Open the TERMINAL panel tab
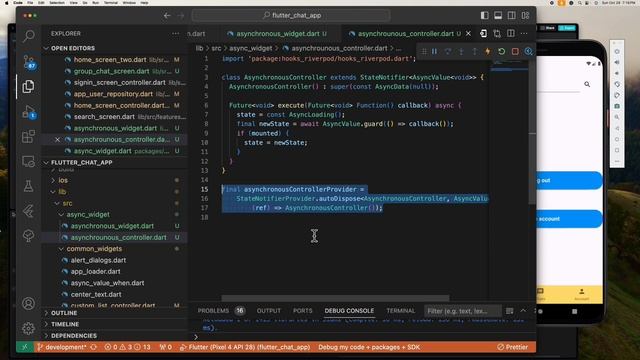Image resolution: width=640 pixels, height=360 pixels. pos(400,311)
